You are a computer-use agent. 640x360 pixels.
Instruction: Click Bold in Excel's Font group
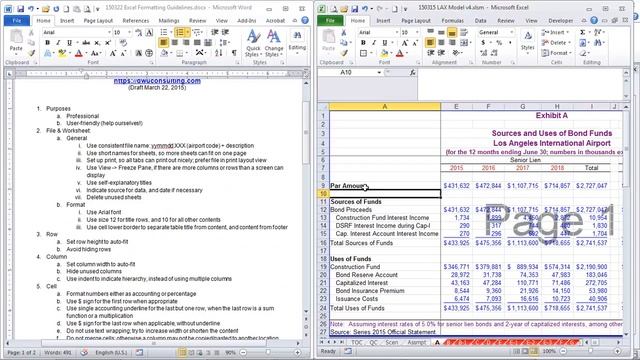coord(363,42)
